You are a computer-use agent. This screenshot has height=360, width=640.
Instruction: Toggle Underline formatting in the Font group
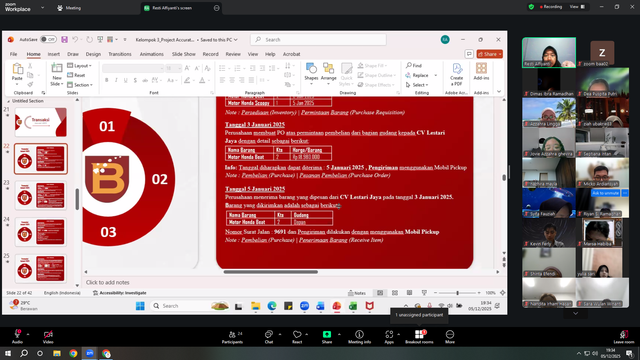(126, 80)
